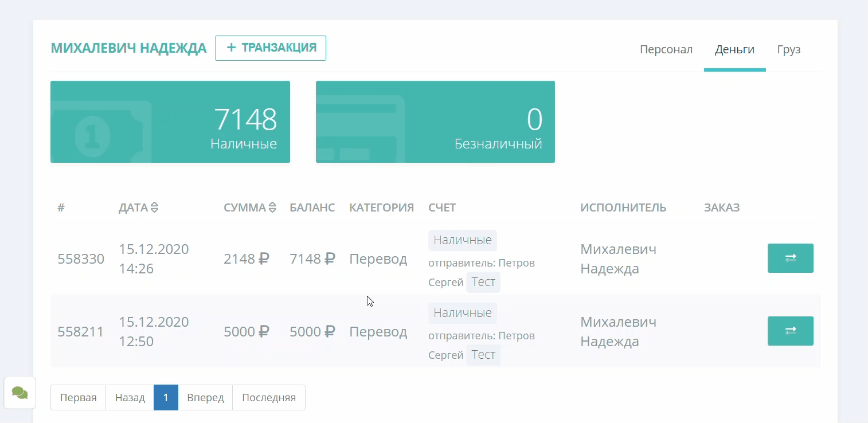Click date 15.12.2020 14:26

tap(154, 258)
